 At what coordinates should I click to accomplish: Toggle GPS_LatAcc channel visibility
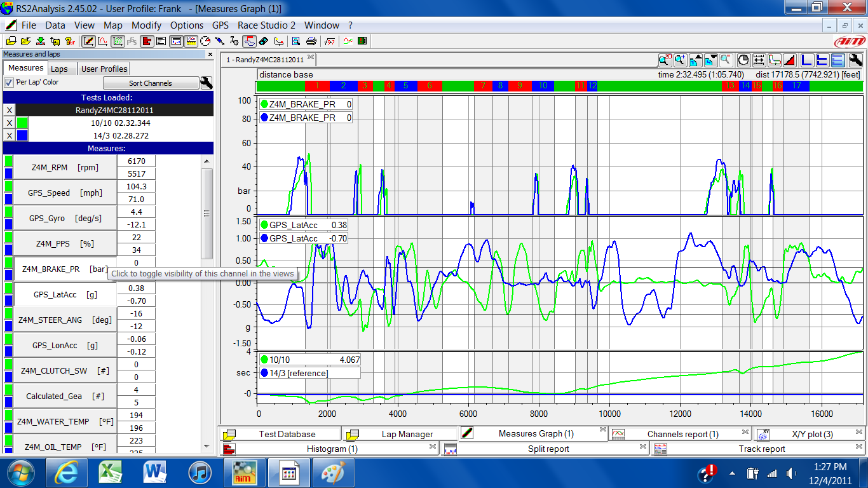click(x=65, y=294)
